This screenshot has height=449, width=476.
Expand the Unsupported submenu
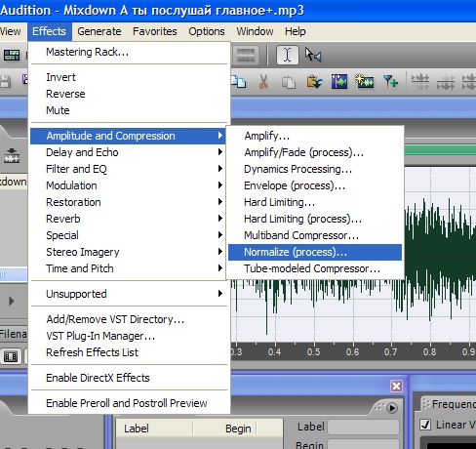click(130, 294)
